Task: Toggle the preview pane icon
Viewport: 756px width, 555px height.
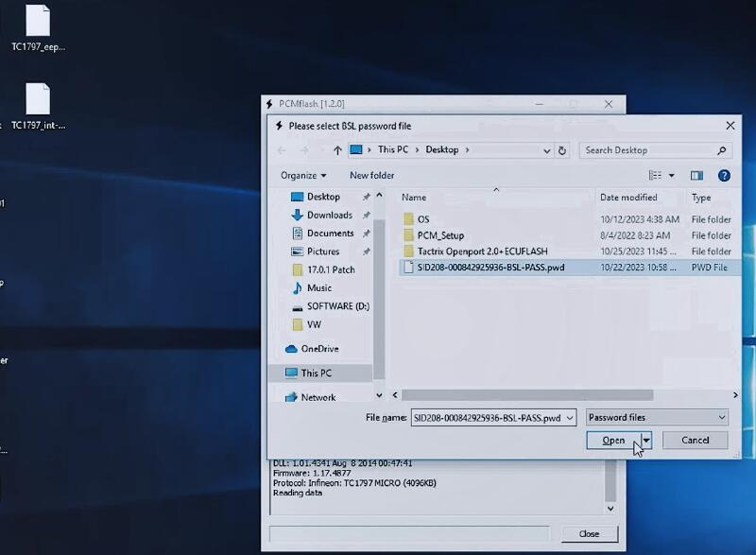Action: coord(696,175)
